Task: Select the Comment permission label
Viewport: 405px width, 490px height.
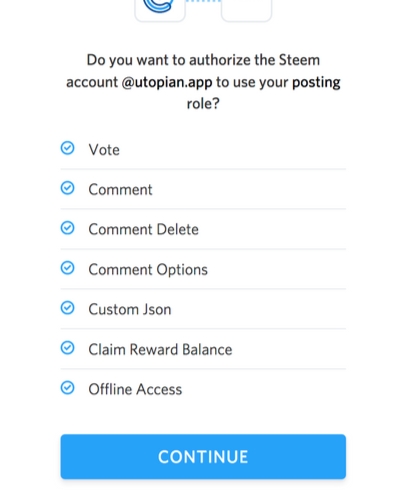Action: [120, 190]
